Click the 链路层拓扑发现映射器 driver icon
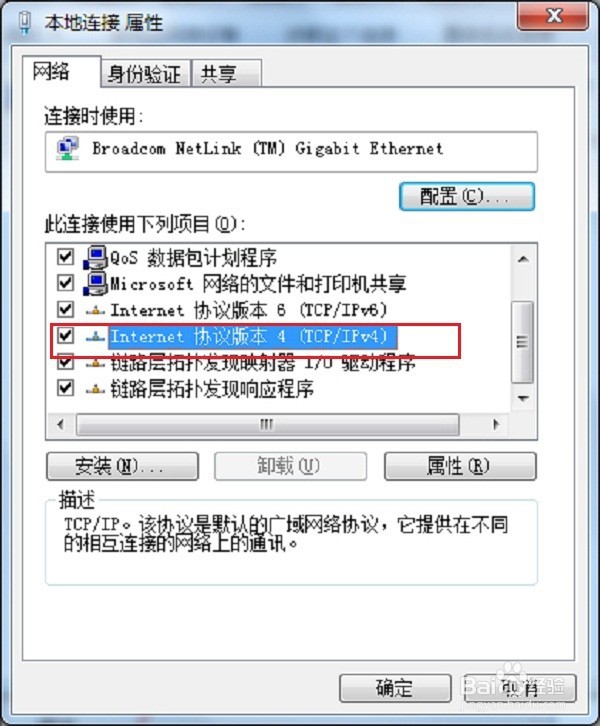Viewport: 600px width, 726px height. [x=95, y=363]
